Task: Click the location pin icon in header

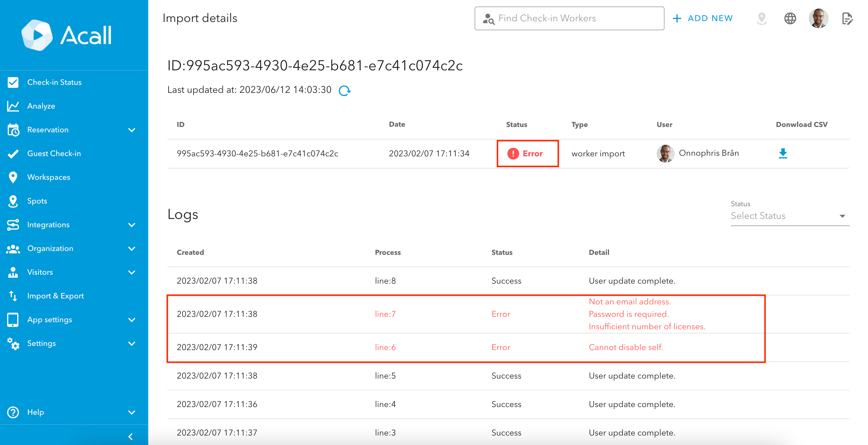Action: point(762,18)
